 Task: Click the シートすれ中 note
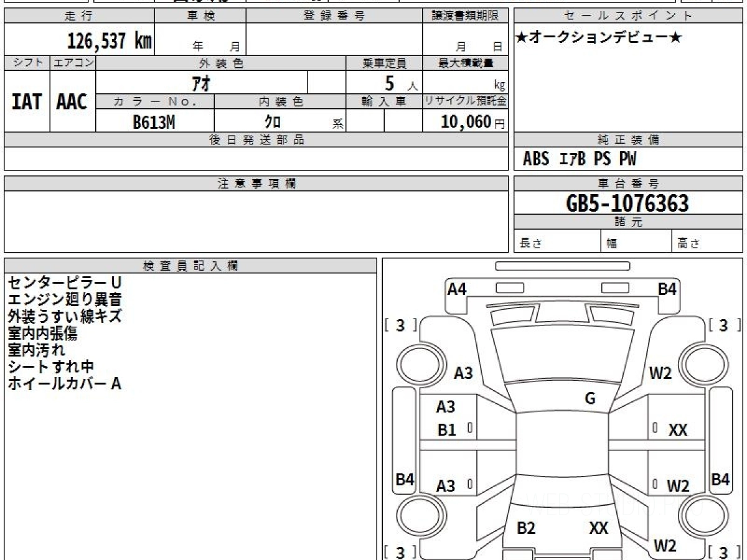pyautogui.click(x=51, y=366)
